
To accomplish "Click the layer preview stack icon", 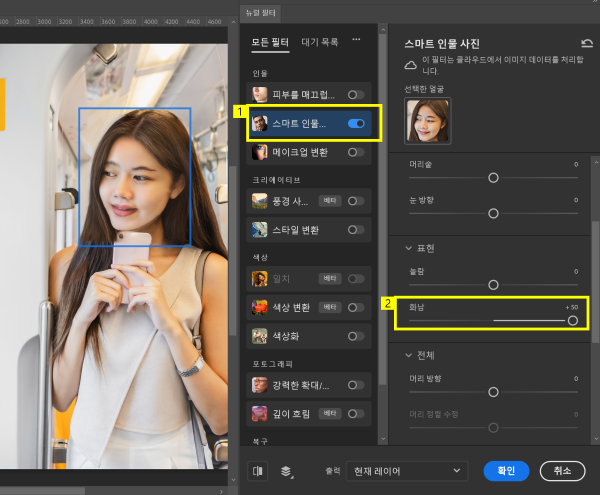I will pos(286,471).
